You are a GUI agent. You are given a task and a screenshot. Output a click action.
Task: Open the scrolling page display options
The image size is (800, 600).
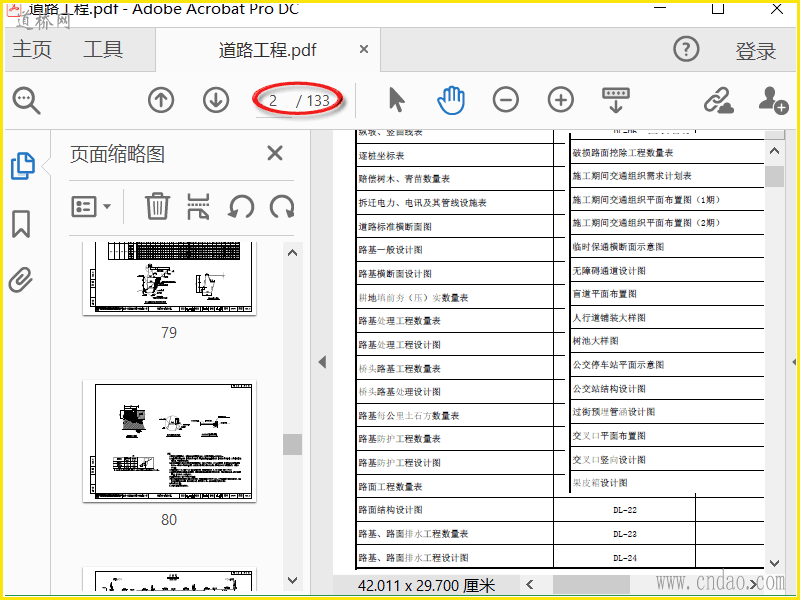tap(616, 100)
